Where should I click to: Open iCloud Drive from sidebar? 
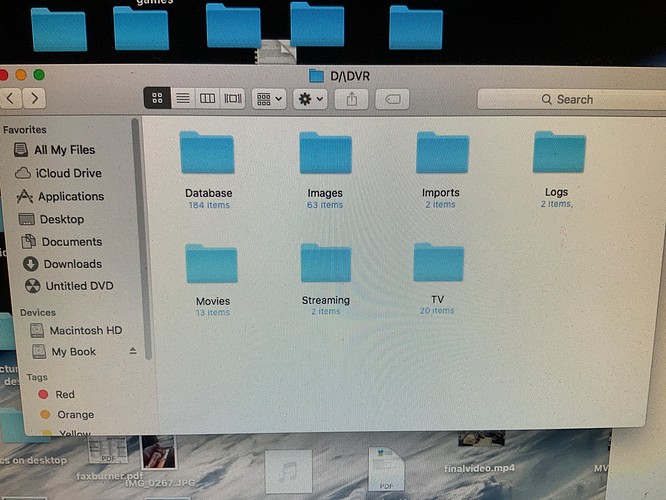[67, 173]
